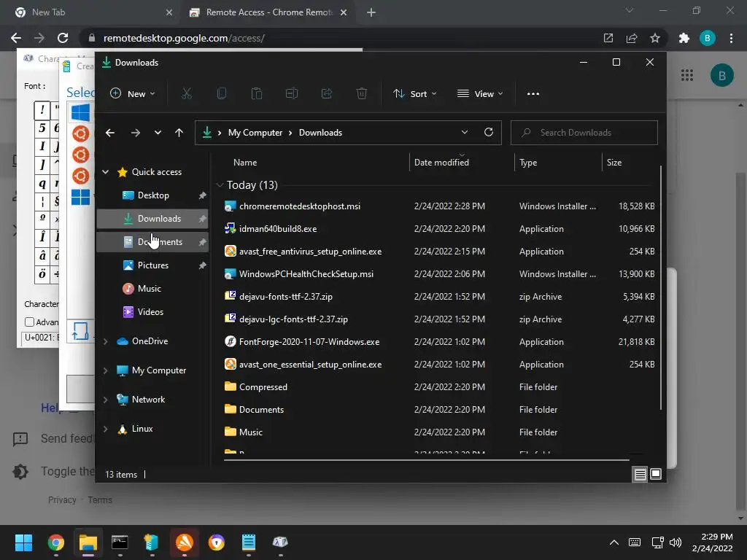
Task: Click the Cut scissors icon in Explorer toolbar
Action: [x=186, y=94]
